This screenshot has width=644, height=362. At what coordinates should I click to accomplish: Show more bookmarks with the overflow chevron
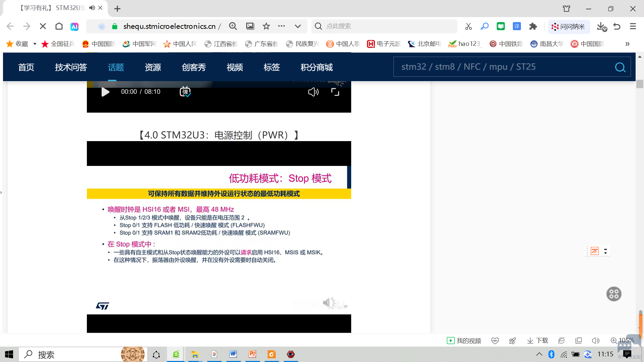(627, 44)
